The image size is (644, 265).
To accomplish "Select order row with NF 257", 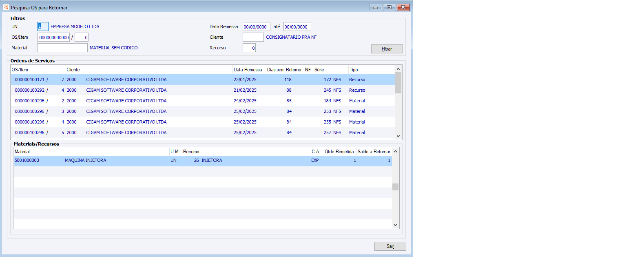I will click(x=203, y=132).
